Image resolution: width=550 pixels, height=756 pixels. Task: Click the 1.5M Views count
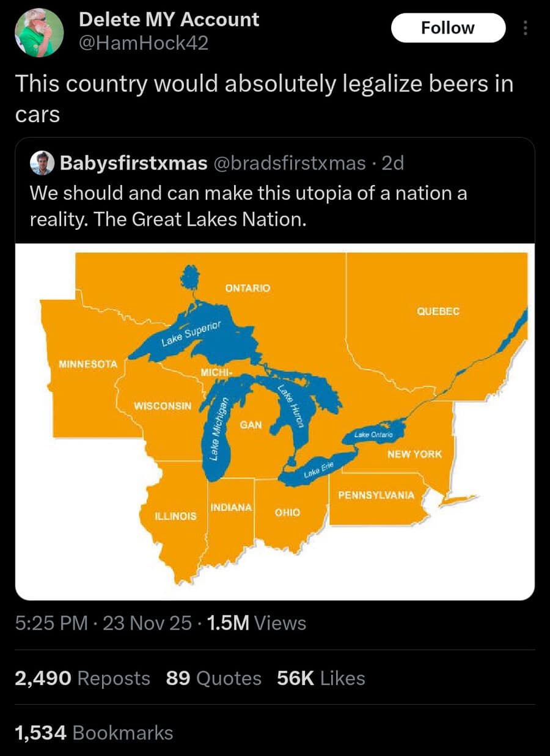257,623
